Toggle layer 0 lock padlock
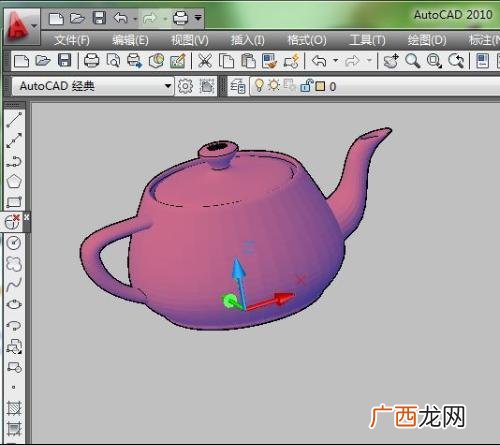500x445 pixels. coord(307,86)
